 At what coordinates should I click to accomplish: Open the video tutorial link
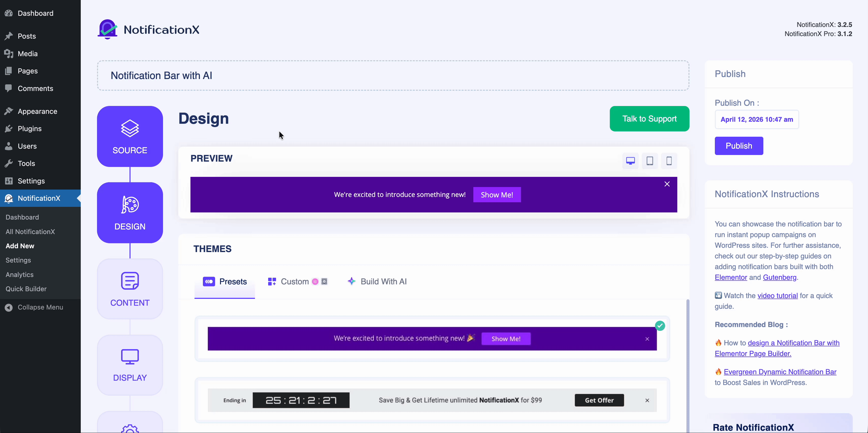[777, 296]
